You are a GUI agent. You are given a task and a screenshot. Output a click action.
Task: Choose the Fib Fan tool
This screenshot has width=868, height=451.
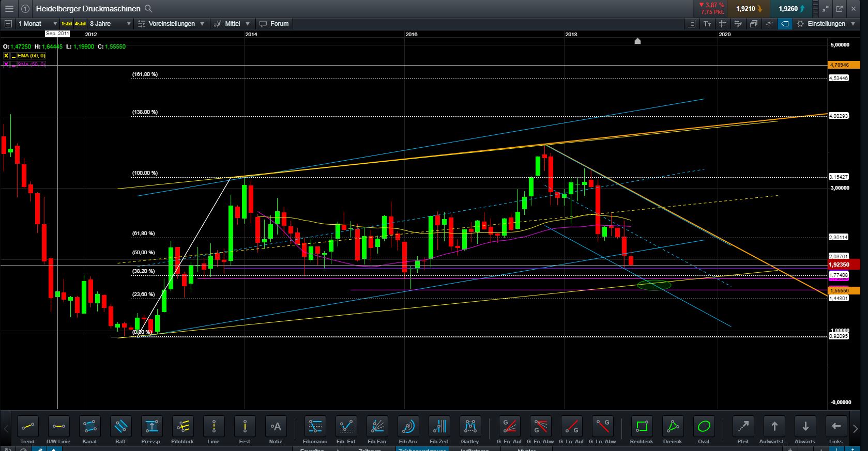pos(377,427)
